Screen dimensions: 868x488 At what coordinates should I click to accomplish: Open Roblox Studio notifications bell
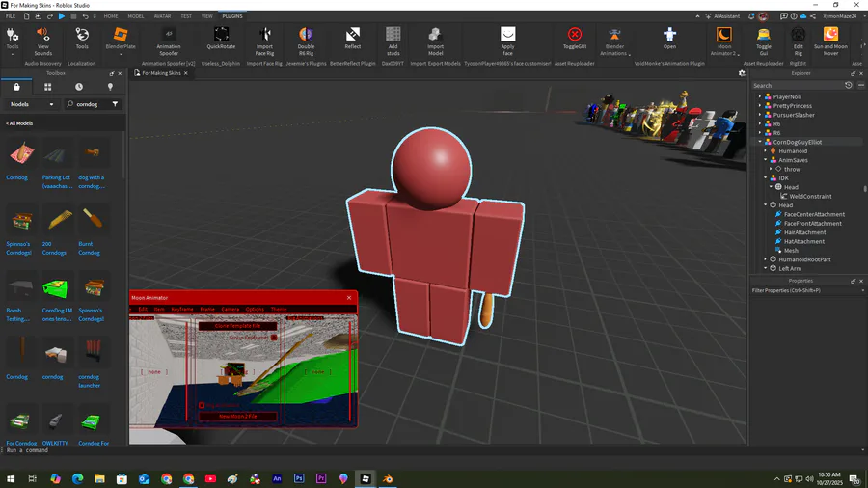click(751, 16)
